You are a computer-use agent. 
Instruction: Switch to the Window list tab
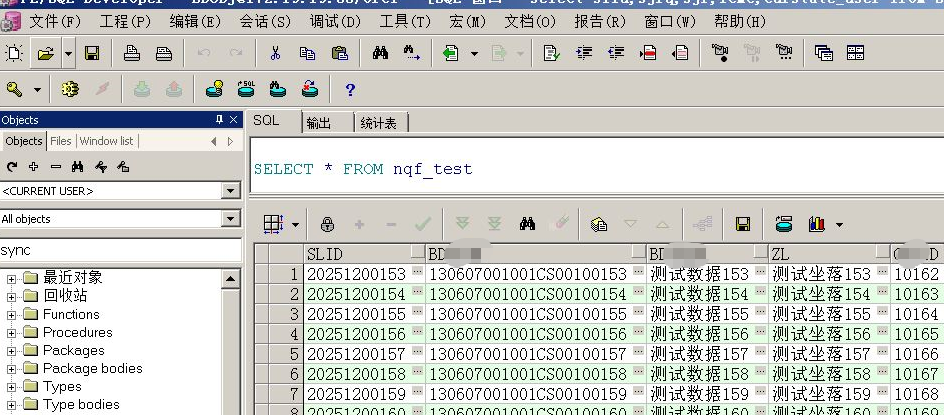coord(106,141)
